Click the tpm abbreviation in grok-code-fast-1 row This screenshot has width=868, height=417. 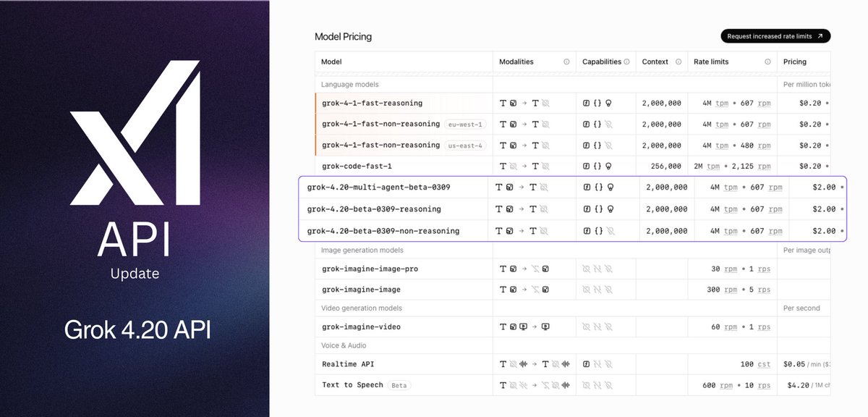click(714, 167)
